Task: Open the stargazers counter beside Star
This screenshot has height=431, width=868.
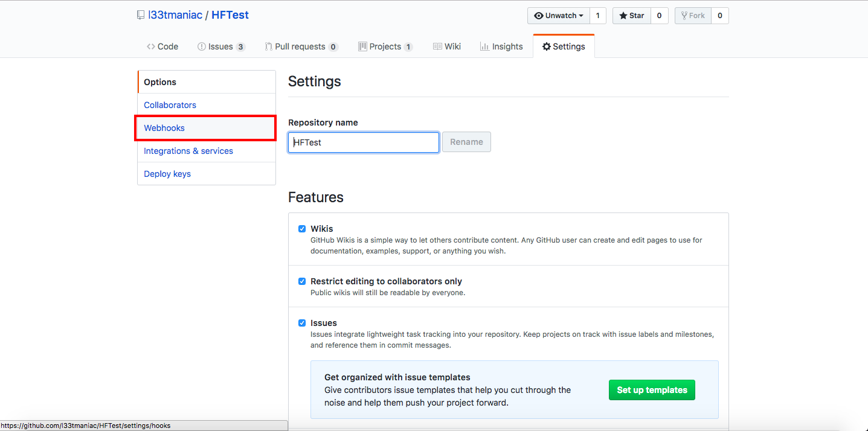Action: (x=659, y=15)
